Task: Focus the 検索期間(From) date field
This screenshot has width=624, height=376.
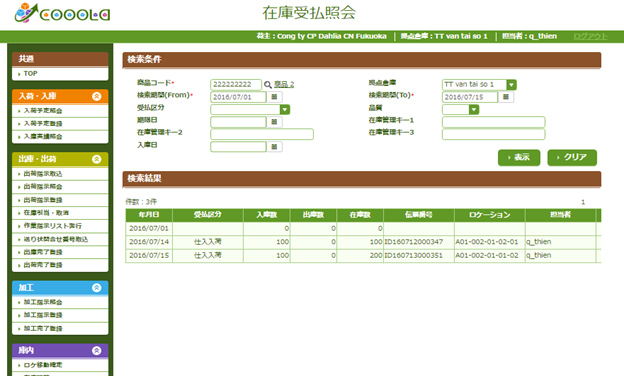Action: pyautogui.click(x=238, y=97)
